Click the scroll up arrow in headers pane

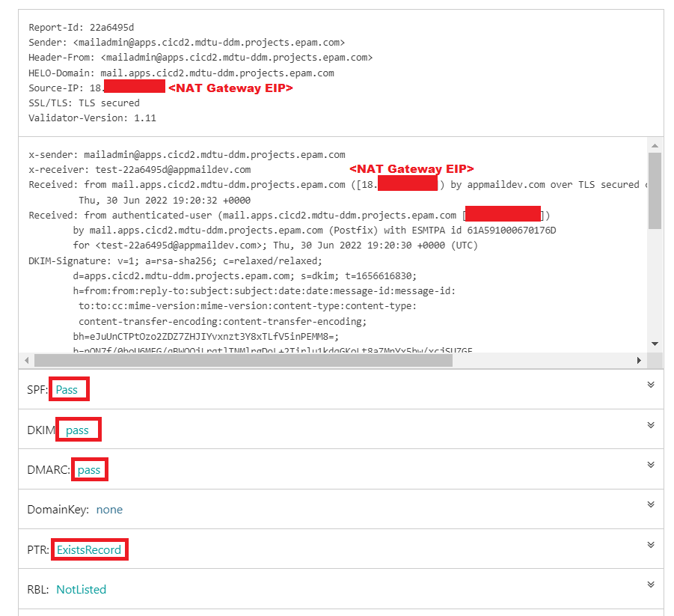pyautogui.click(x=655, y=145)
